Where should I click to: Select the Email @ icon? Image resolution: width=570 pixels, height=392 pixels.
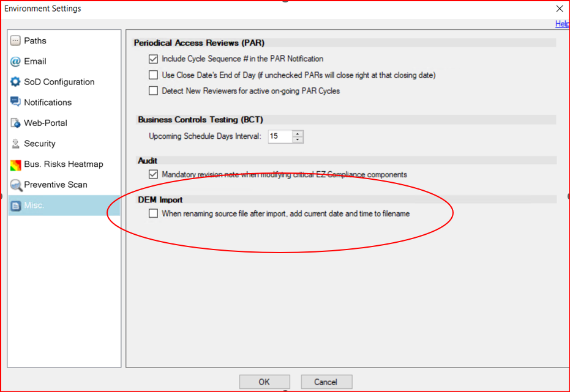pyautogui.click(x=16, y=62)
